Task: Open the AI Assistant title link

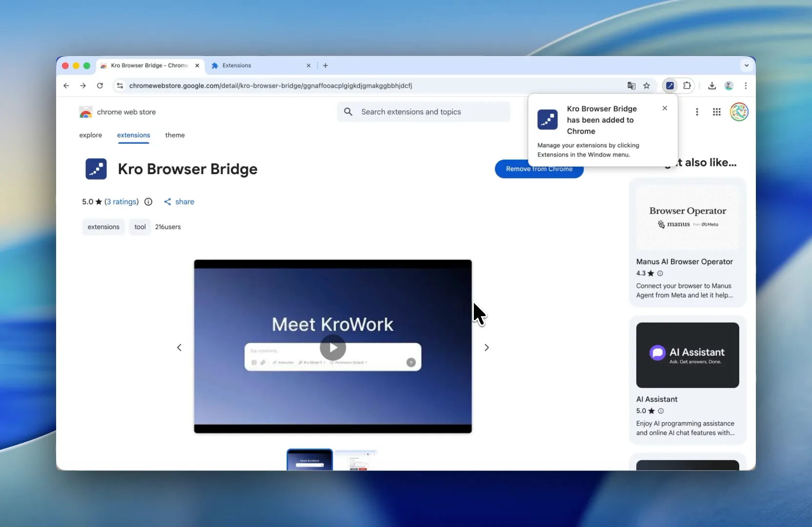Action: click(x=657, y=399)
